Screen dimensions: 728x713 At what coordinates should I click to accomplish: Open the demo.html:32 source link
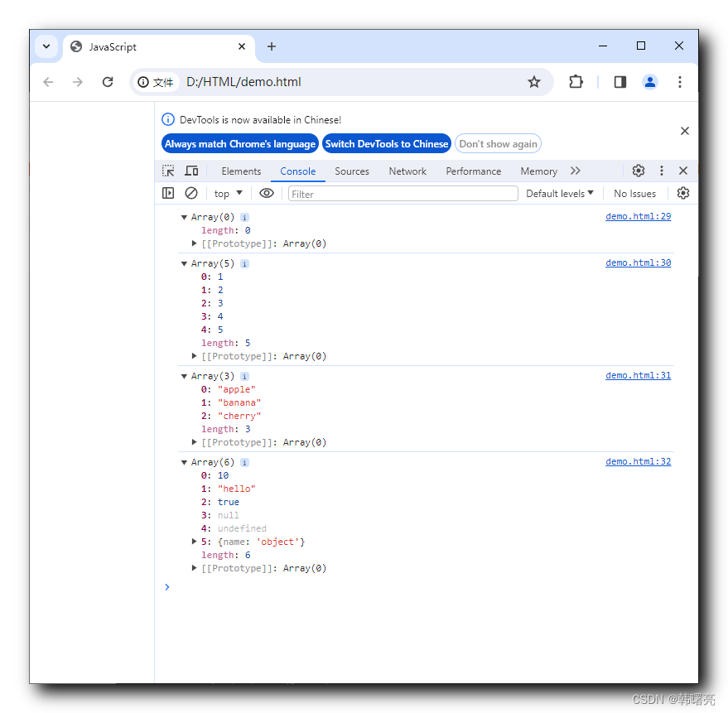pyautogui.click(x=638, y=461)
